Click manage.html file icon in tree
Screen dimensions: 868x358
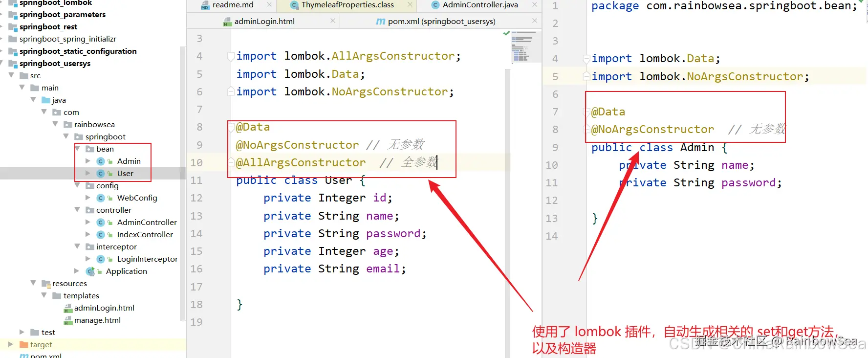click(x=68, y=320)
